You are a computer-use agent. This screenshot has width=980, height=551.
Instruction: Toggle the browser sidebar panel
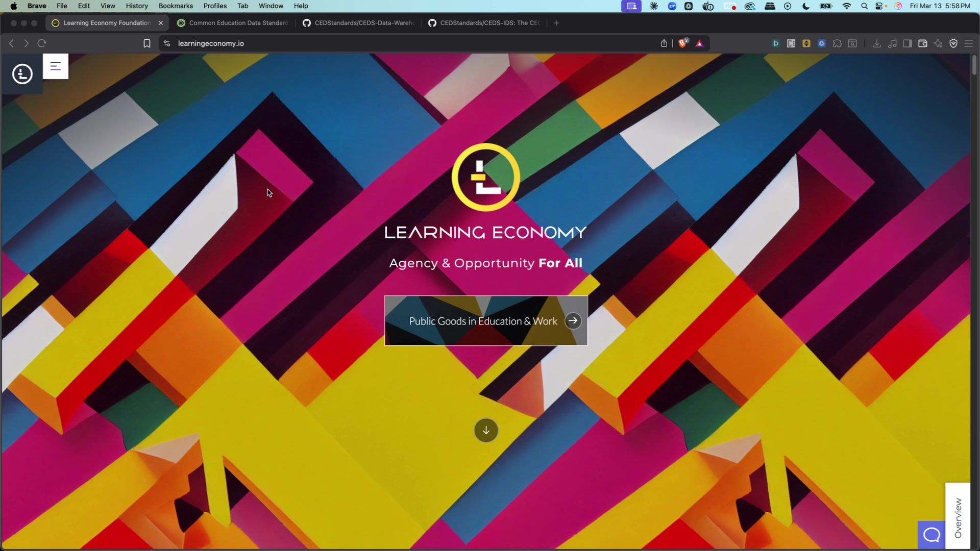[x=908, y=43]
